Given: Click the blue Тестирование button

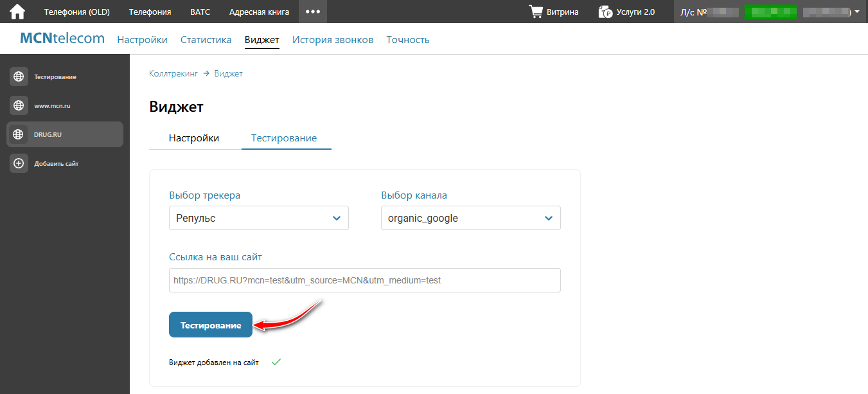Looking at the screenshot, I should (211, 325).
